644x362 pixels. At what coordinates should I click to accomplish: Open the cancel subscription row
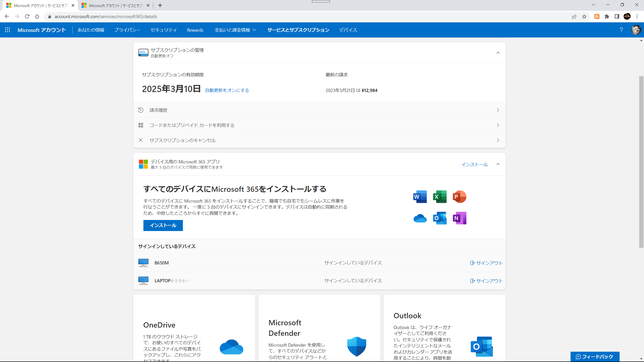(319, 140)
